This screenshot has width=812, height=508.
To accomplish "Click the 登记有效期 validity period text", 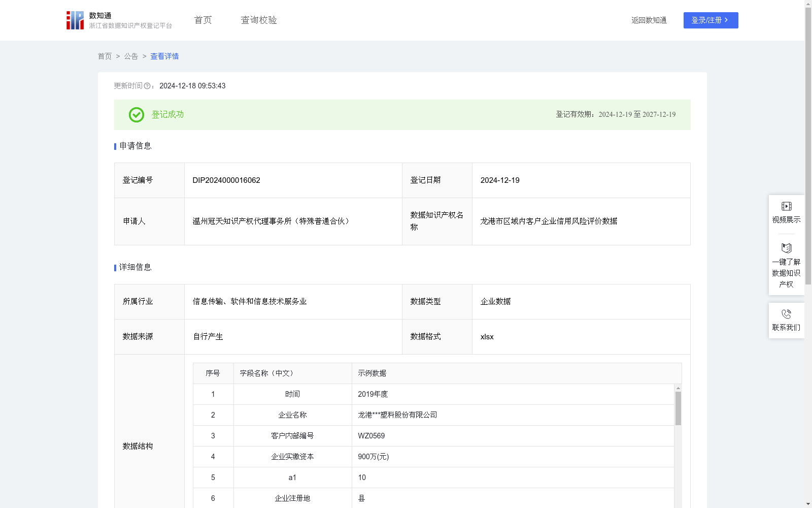I will (x=616, y=115).
